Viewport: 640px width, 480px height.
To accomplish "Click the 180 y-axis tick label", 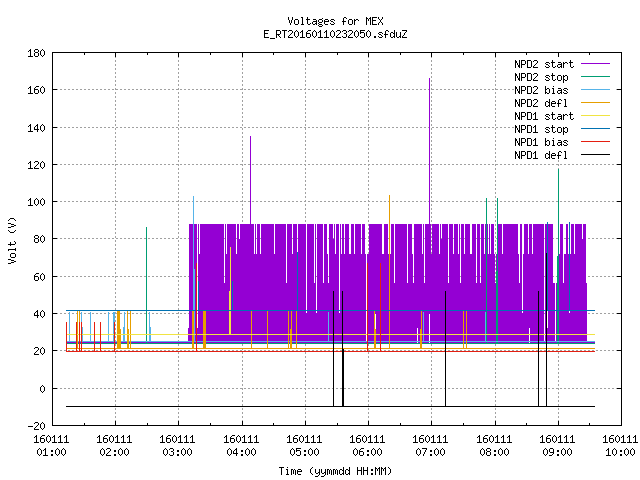I will 36,53.
